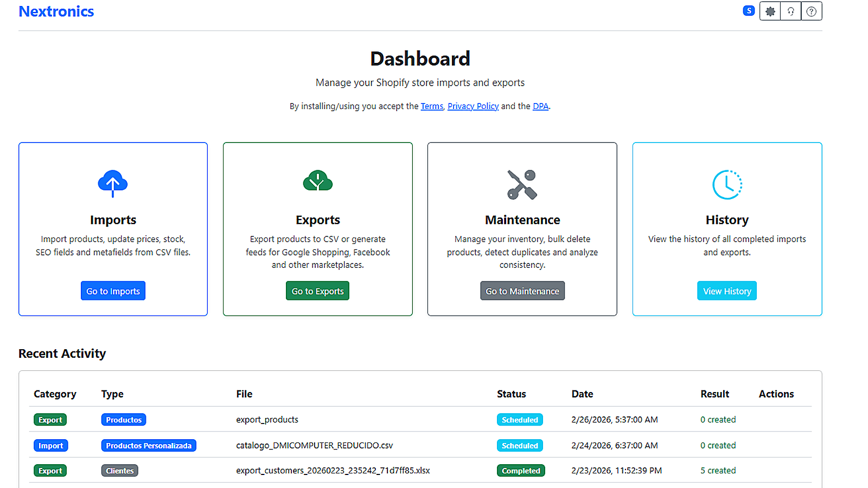Click the headset support icon
This screenshot has width=868, height=488.
(790, 11)
